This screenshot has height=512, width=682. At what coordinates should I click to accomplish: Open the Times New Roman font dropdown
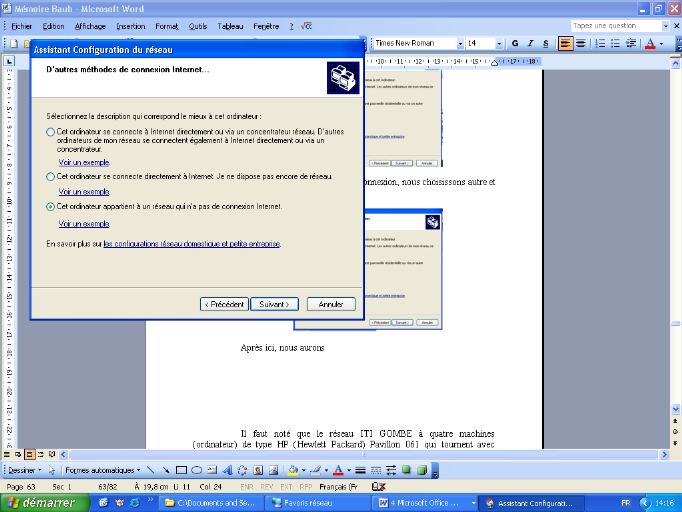click(x=460, y=44)
